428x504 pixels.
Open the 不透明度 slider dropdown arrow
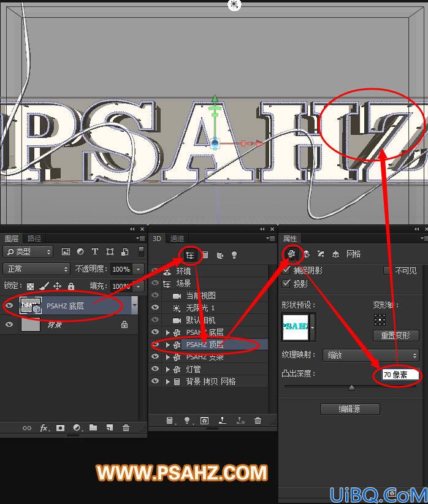pyautogui.click(x=139, y=269)
